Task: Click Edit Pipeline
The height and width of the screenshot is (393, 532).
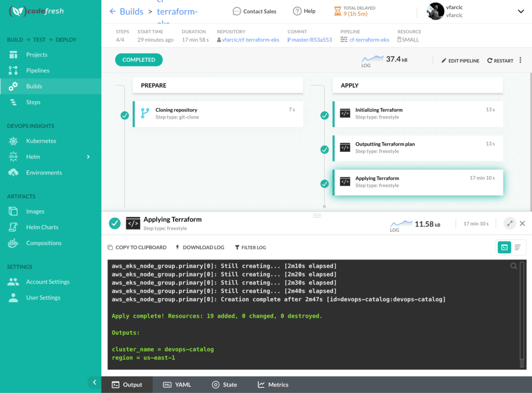Action: click(460, 61)
